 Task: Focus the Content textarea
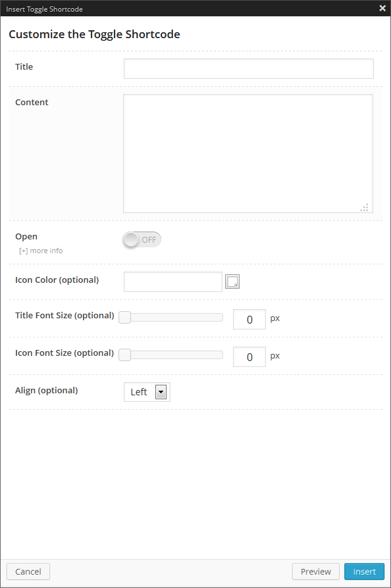[x=248, y=153]
